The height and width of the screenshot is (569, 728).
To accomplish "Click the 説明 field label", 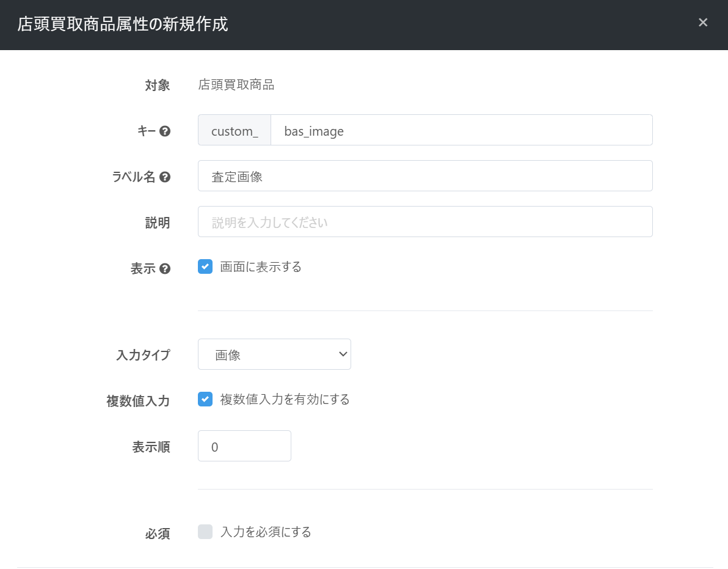I will coord(158,222).
